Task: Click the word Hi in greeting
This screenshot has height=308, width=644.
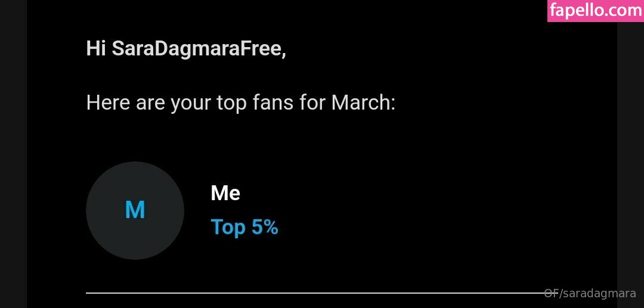Action: [x=95, y=49]
